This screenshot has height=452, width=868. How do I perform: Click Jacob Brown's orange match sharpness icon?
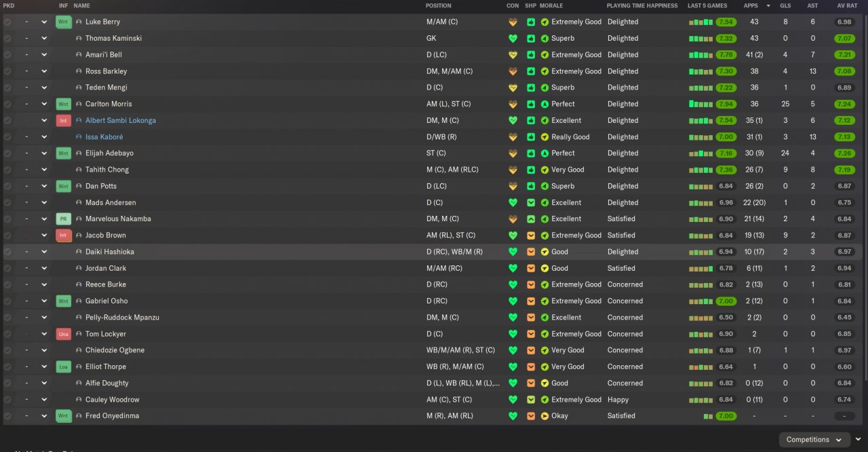pos(531,236)
